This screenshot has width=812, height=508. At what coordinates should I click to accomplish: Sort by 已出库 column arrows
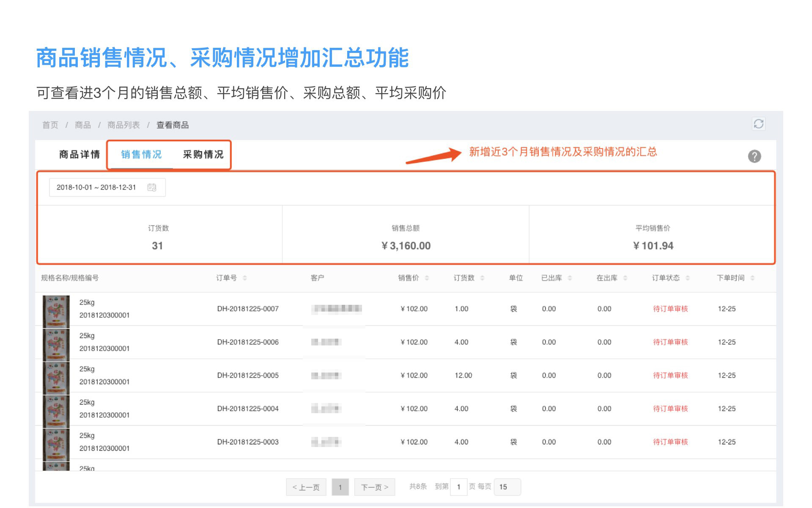click(570, 278)
